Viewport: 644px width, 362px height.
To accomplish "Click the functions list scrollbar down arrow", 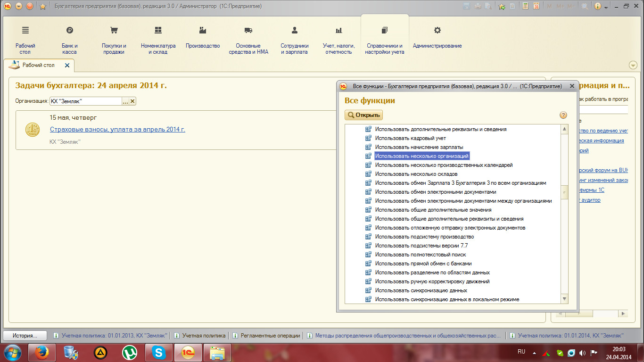I will [564, 299].
